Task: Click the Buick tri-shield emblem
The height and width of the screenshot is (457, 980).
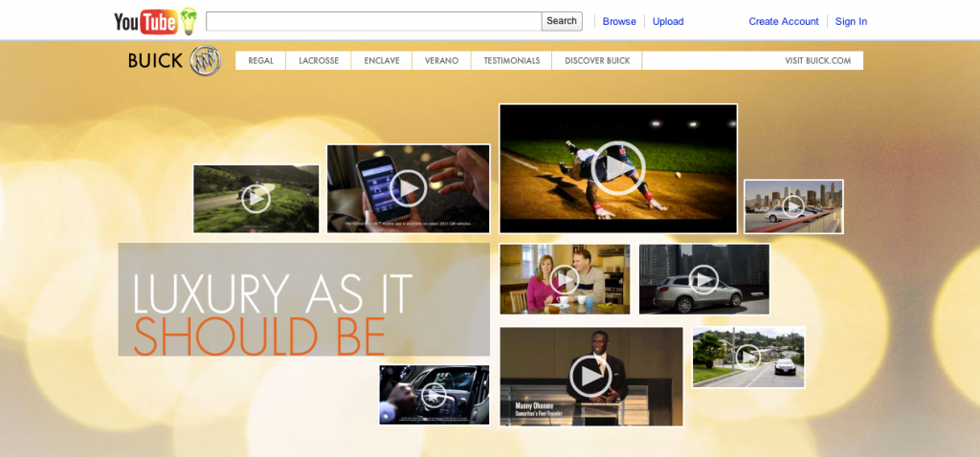Action: tap(206, 60)
